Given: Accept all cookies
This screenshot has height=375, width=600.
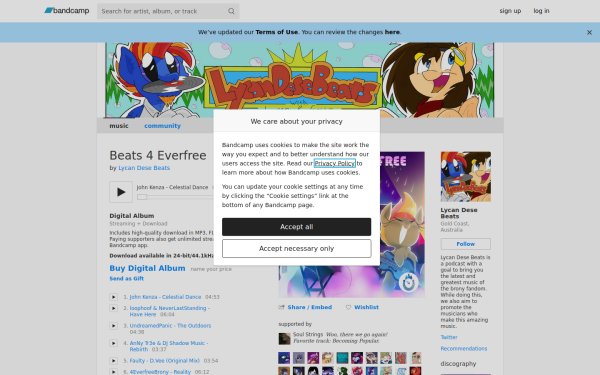Looking at the screenshot, I should pyautogui.click(x=296, y=227).
